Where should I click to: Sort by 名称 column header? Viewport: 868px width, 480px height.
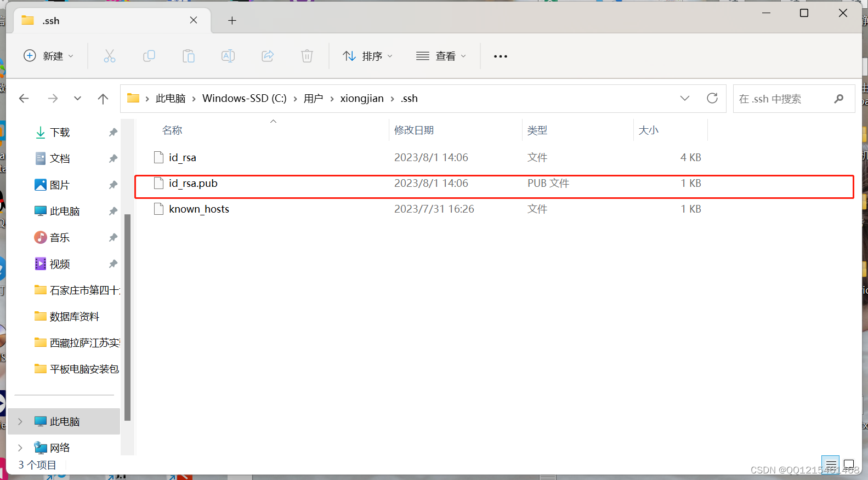point(172,130)
